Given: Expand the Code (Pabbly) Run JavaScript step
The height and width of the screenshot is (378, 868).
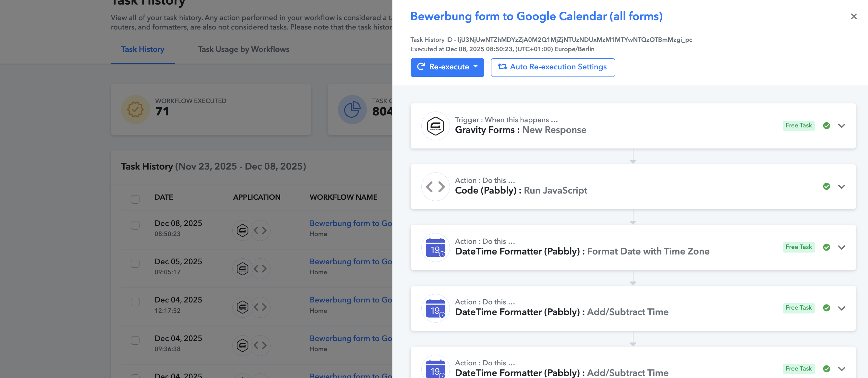Looking at the screenshot, I should click(841, 187).
